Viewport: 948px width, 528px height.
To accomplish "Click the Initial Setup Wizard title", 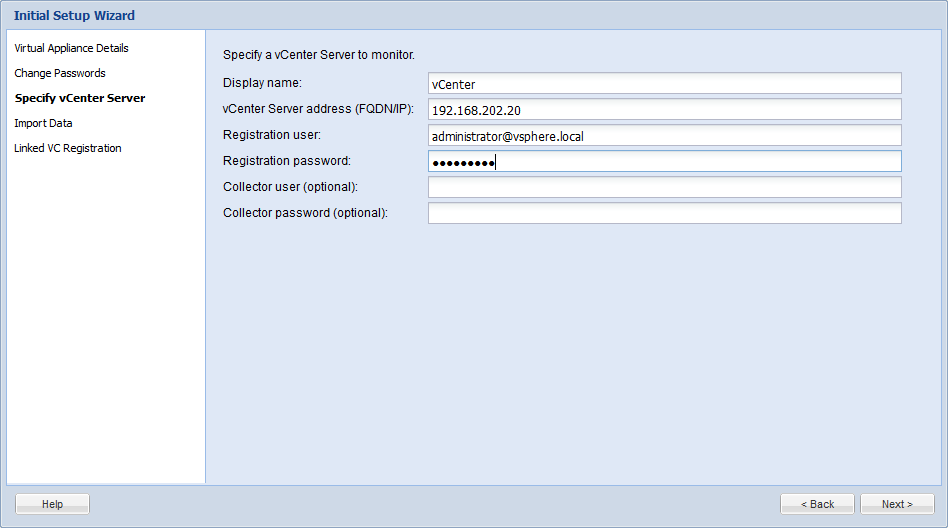I will click(74, 15).
